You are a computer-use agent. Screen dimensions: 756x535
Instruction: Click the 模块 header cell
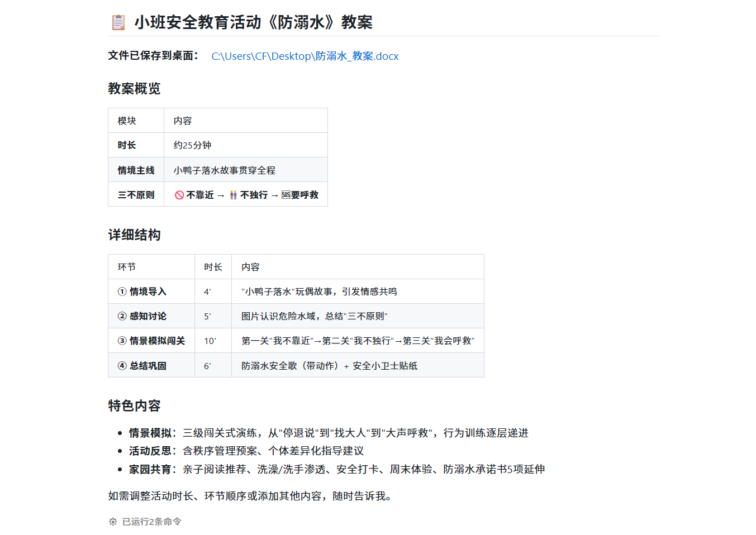tap(136, 121)
